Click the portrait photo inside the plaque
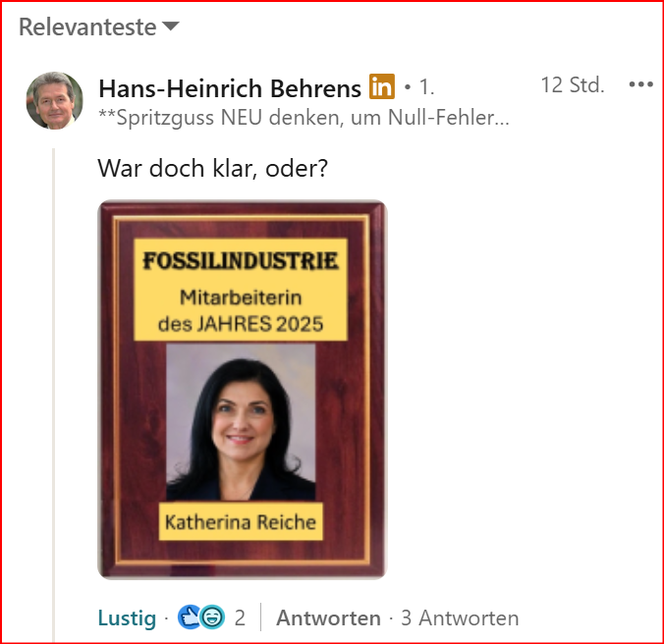 click(241, 422)
